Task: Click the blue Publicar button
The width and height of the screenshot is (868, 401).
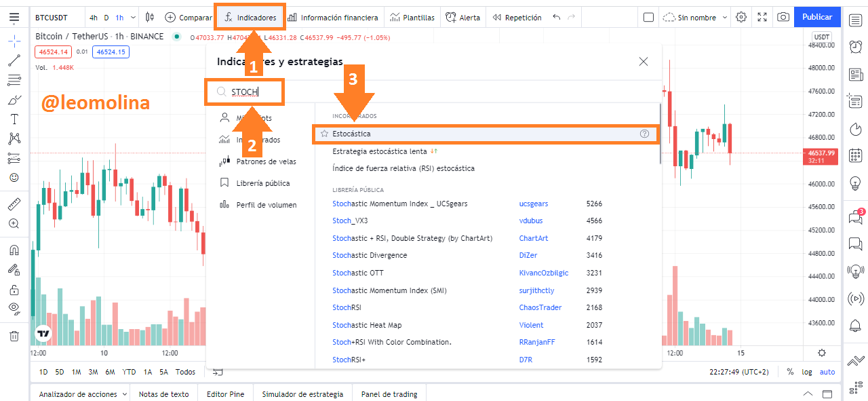Action: 817,17
